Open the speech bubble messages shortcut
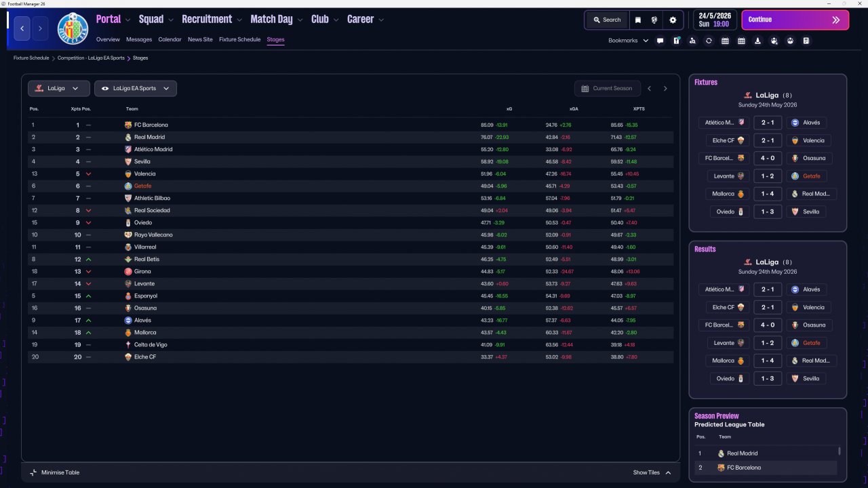The width and height of the screenshot is (868, 488). (x=660, y=41)
